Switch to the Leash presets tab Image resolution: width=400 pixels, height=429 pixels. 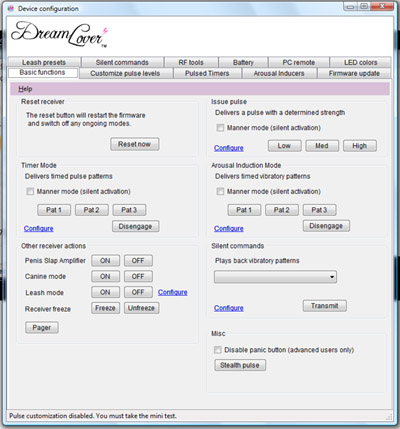coord(44,62)
